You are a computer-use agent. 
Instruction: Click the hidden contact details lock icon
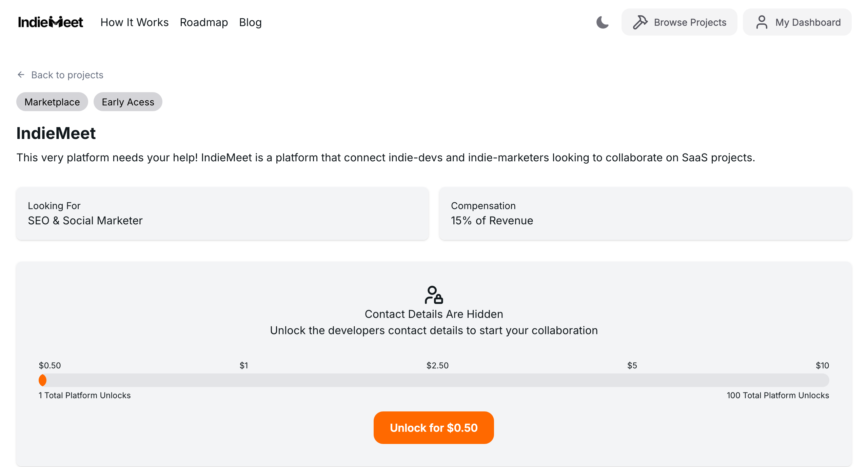434,295
